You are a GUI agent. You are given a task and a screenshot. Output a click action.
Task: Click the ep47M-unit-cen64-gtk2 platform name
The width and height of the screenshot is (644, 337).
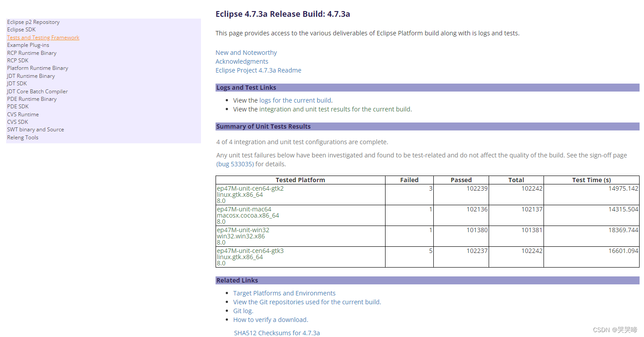tap(250, 188)
